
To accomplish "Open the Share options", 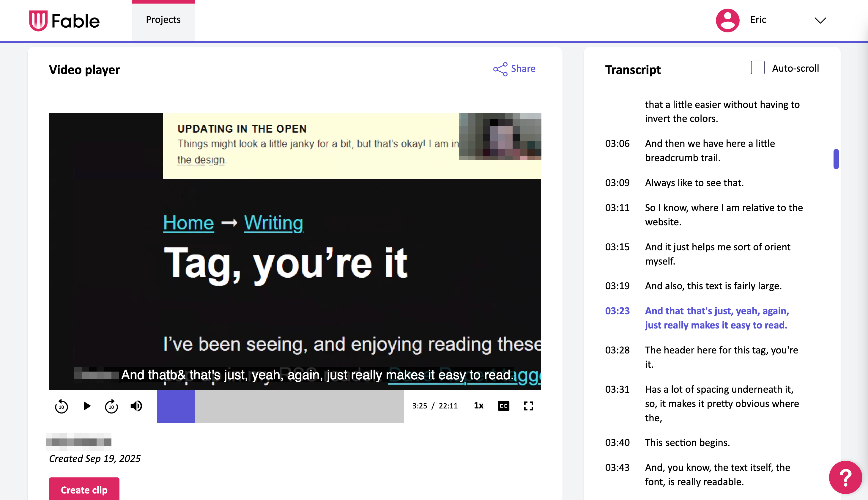I will (514, 69).
